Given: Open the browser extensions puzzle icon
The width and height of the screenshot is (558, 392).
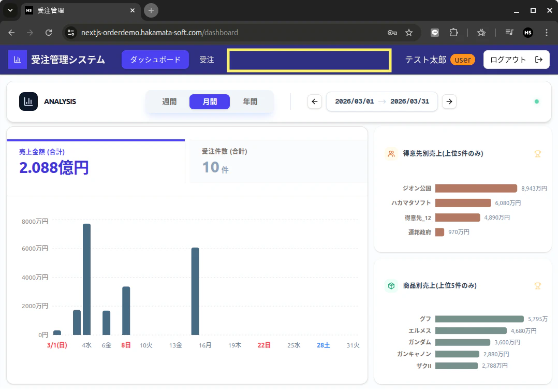Looking at the screenshot, I should (453, 33).
